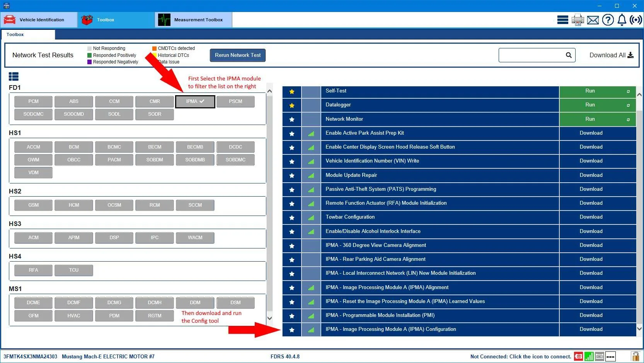This screenshot has width=644, height=363.
Task: Open the help question mark icon
Action: point(608,20)
